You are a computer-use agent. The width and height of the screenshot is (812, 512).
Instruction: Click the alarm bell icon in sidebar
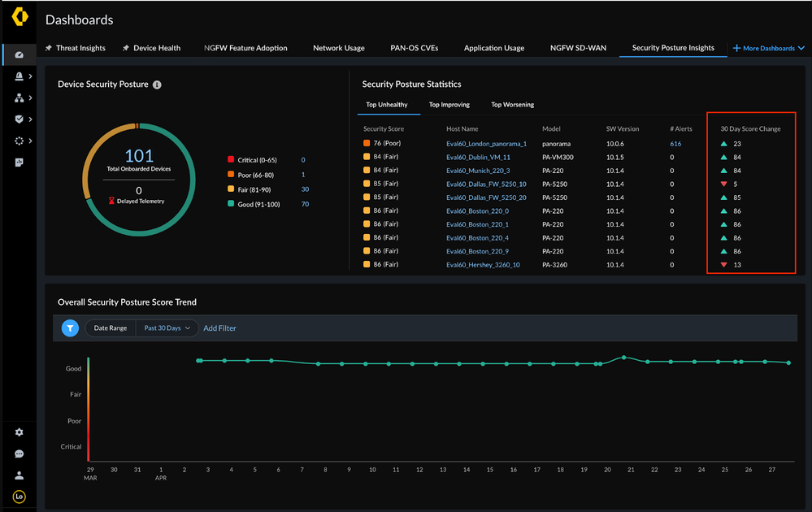pos(19,76)
